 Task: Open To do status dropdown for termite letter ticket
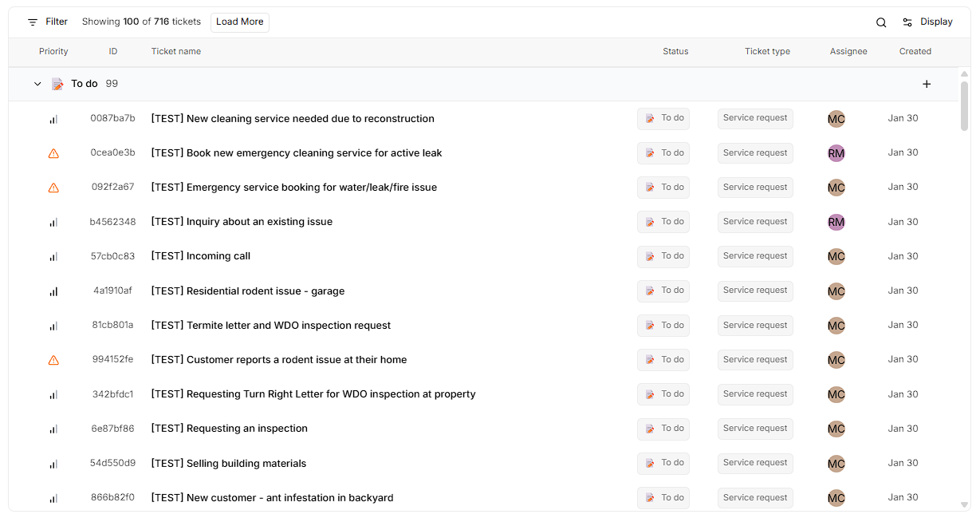pyautogui.click(x=663, y=326)
